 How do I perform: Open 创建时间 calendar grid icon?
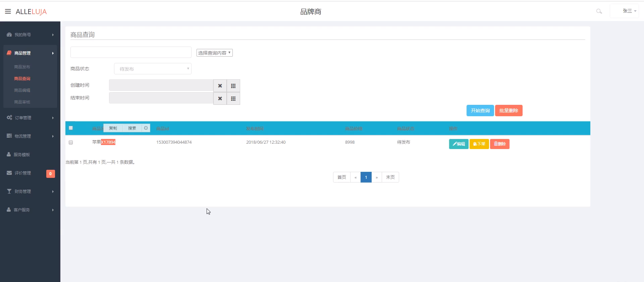pos(233,86)
